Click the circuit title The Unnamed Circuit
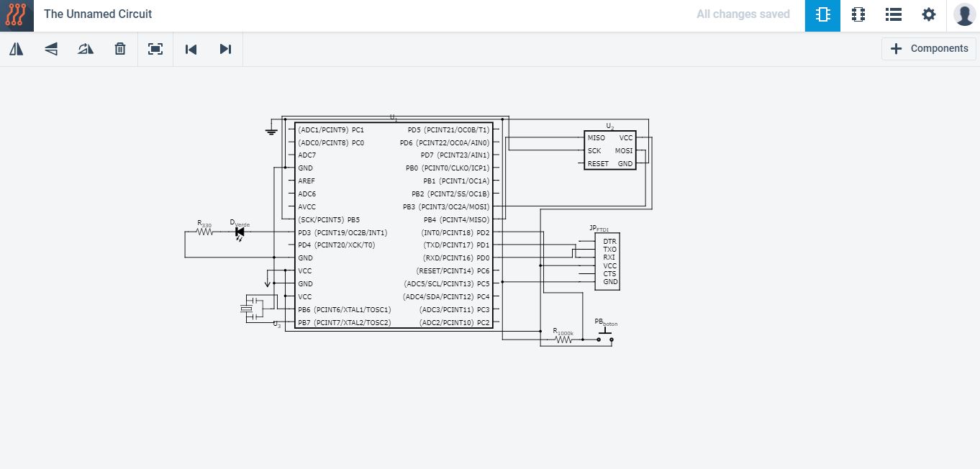980x469 pixels. coord(98,14)
